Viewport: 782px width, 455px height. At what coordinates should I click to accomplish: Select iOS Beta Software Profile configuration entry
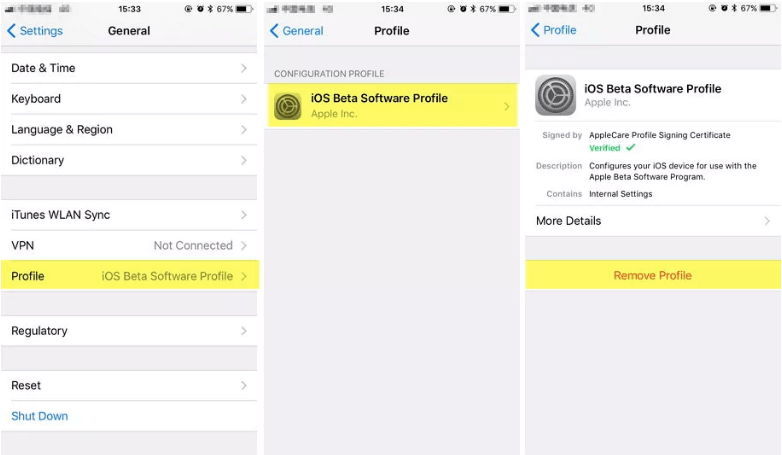pos(392,105)
